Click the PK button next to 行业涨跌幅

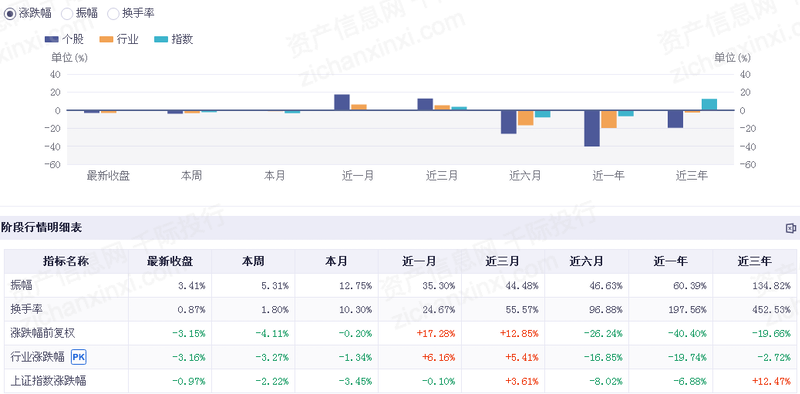(79, 357)
